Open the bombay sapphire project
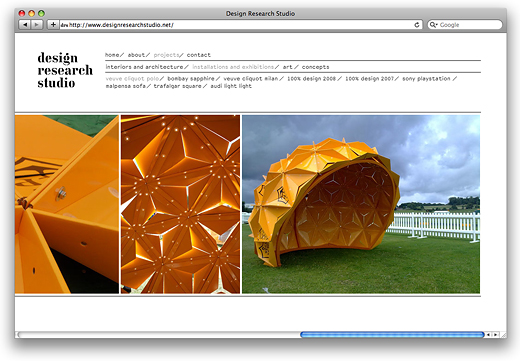 point(191,79)
